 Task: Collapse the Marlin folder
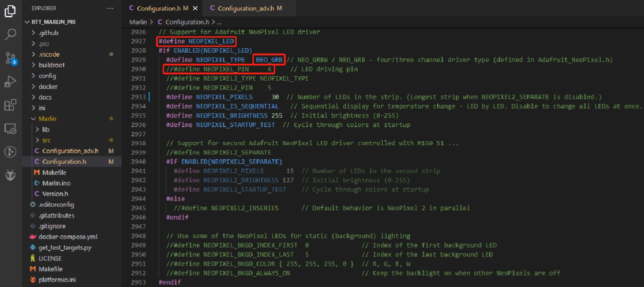(47, 119)
